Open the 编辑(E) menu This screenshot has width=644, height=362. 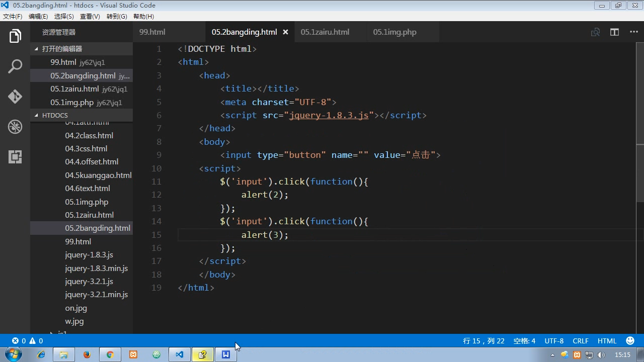coord(38,16)
